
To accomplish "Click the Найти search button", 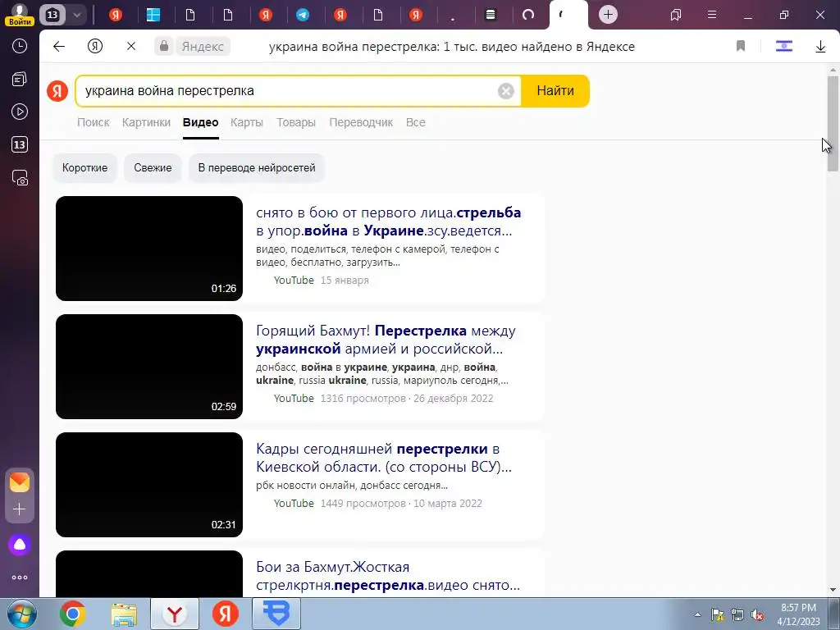I will click(555, 91).
